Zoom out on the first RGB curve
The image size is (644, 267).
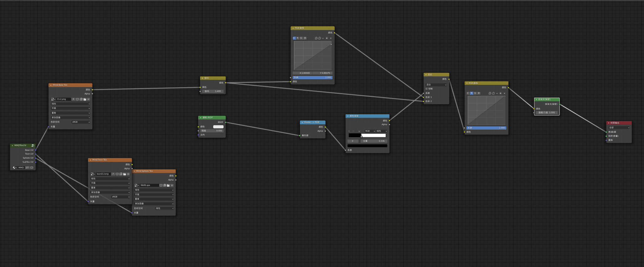coord(319,38)
